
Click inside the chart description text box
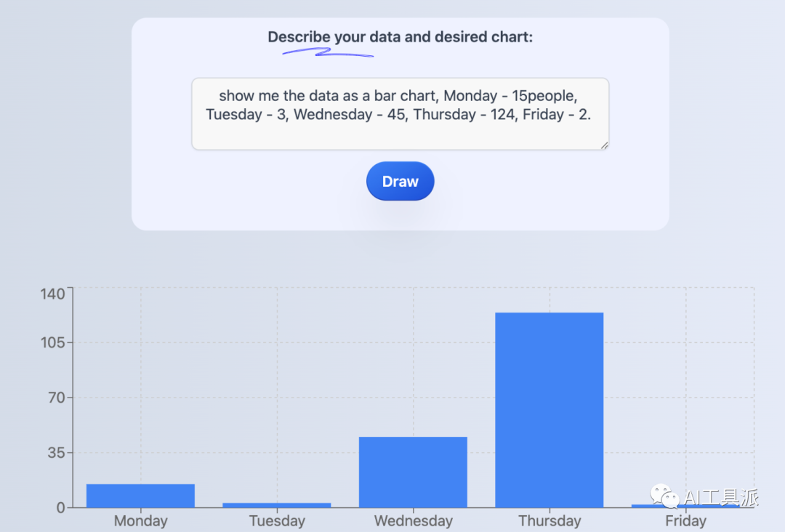coord(400,113)
